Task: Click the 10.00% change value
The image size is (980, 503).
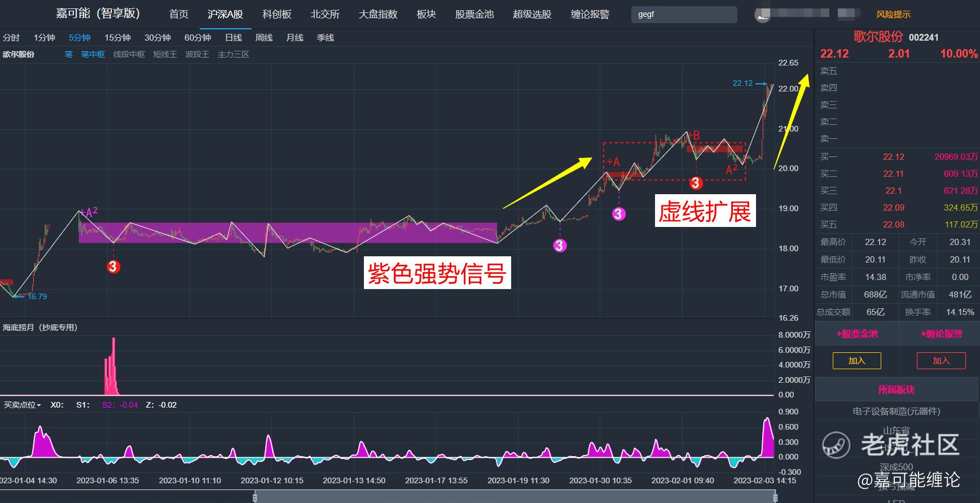Action: click(x=959, y=54)
